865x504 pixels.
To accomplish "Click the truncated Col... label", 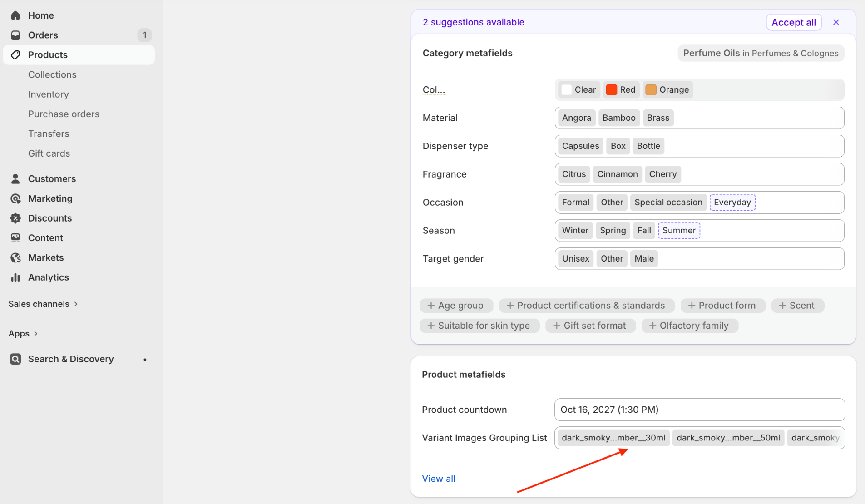I will (x=434, y=90).
